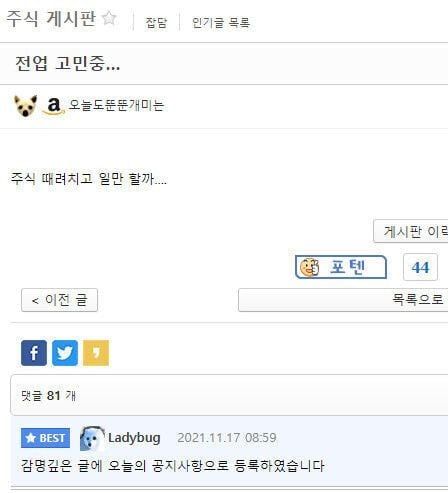The height and width of the screenshot is (493, 448).
Task: Click the Amazon logo badge by the username
Action: (53, 106)
